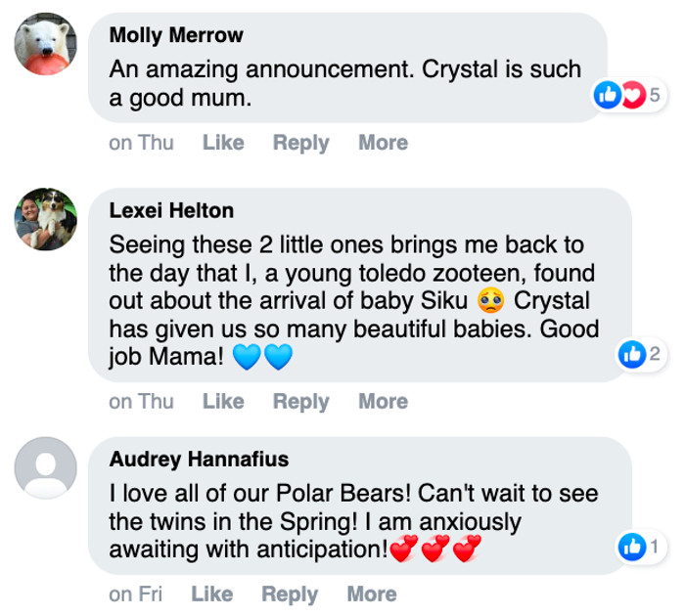Reply to Lexei Helton's comment
This screenshot has height=616, width=685.
(x=300, y=401)
